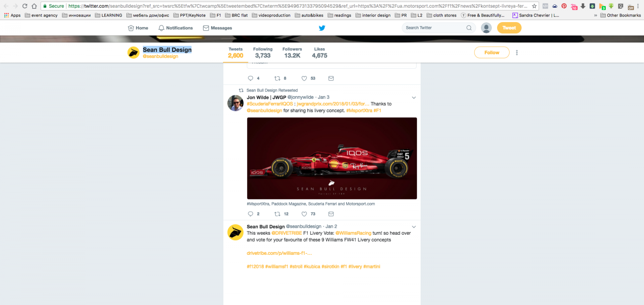The height and width of the screenshot is (305, 644).
Task: Like the tweet with 53 likes
Action: [304, 78]
